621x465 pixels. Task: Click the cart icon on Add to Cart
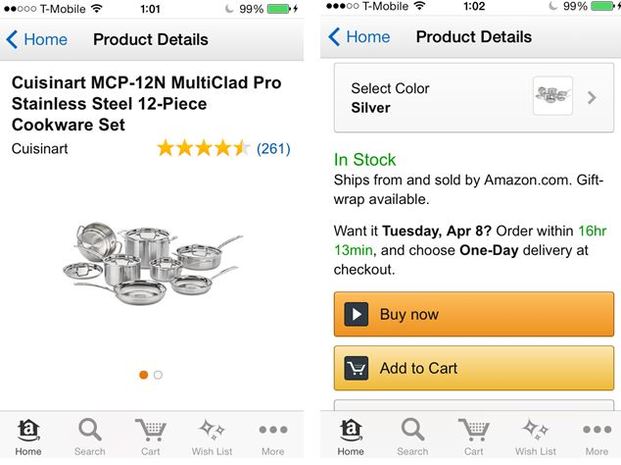click(x=356, y=368)
